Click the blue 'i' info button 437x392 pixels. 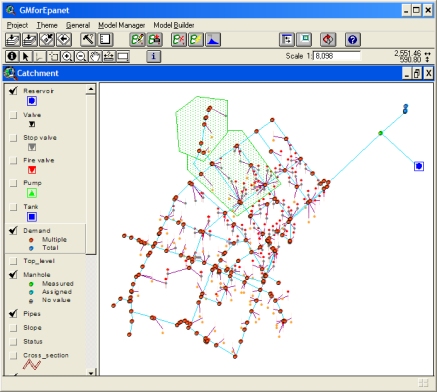(153, 56)
